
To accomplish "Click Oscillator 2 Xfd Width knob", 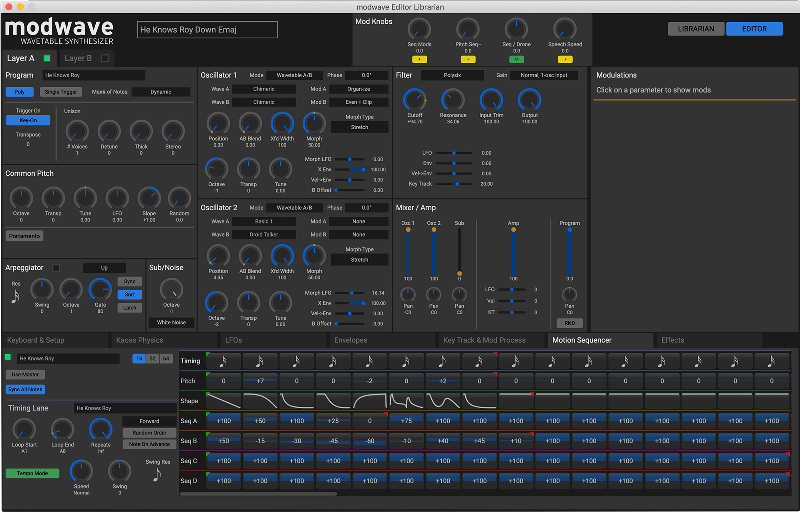I will [282, 256].
